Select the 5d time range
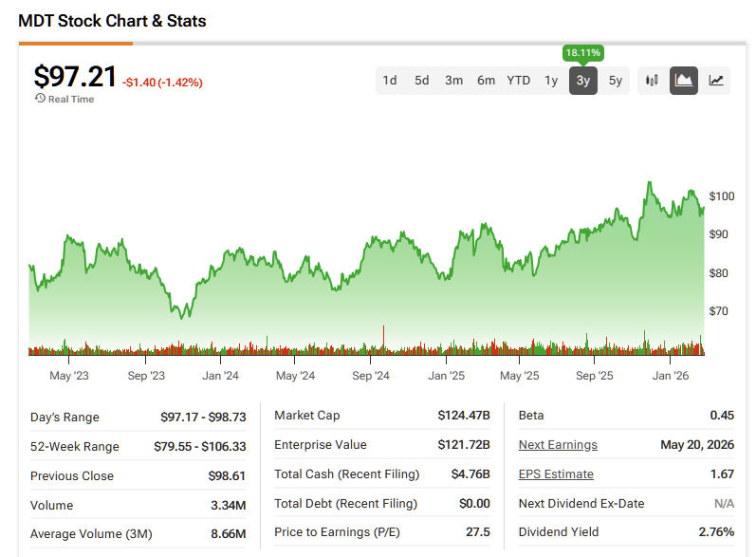The height and width of the screenshot is (557, 756). [422, 81]
